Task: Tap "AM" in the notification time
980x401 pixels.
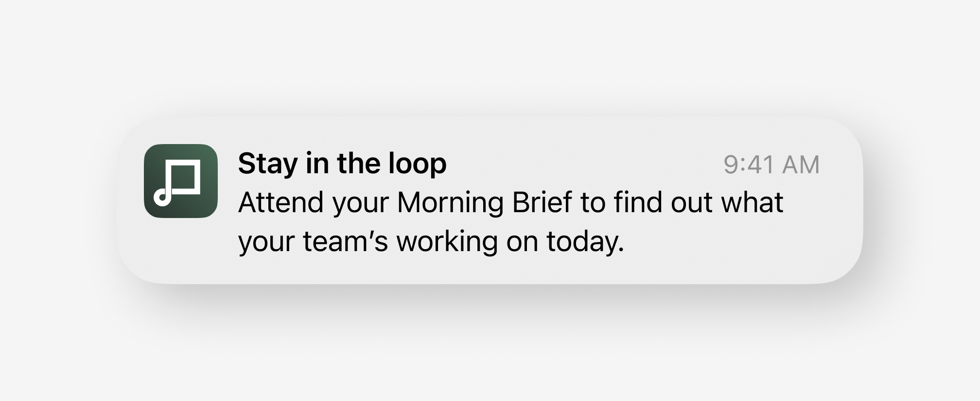Action: pyautogui.click(x=801, y=164)
